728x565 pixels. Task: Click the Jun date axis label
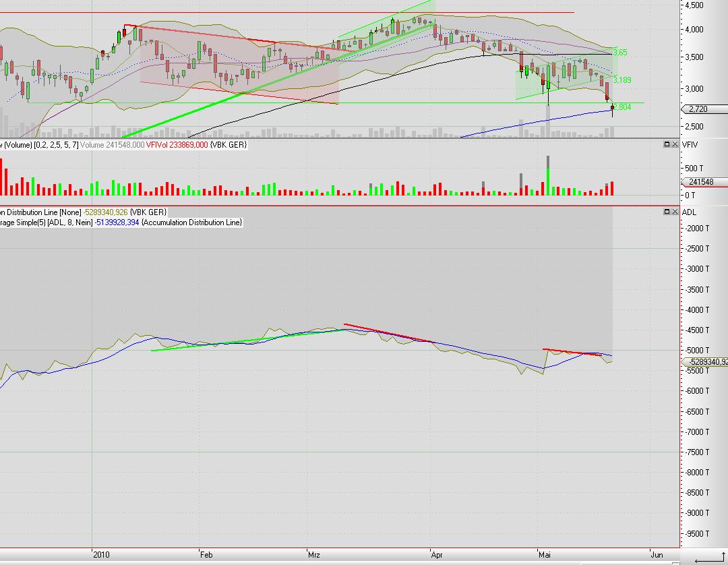pos(657,554)
